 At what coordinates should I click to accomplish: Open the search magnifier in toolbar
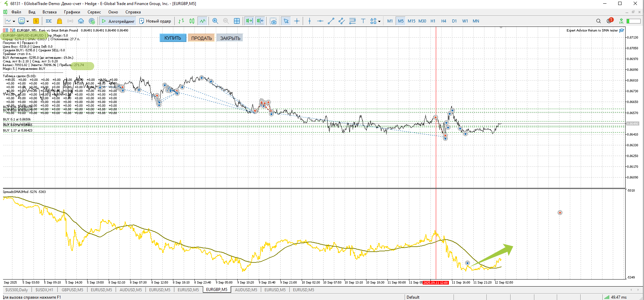click(598, 21)
